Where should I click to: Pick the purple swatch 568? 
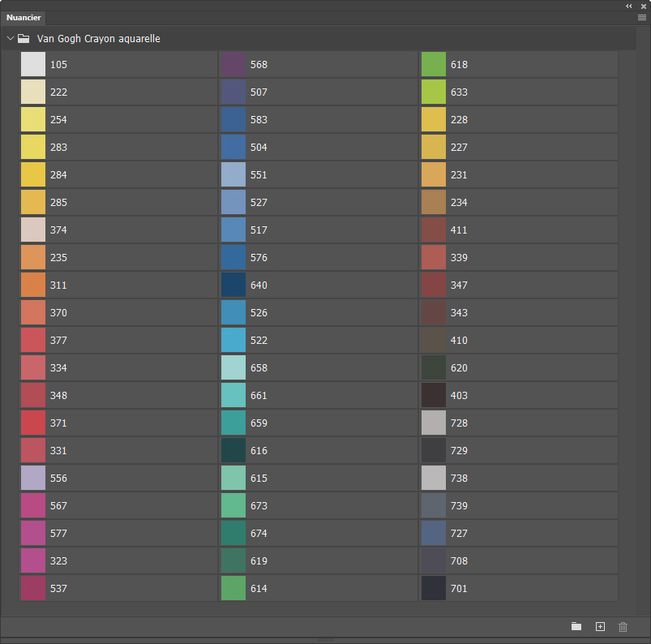coord(233,64)
